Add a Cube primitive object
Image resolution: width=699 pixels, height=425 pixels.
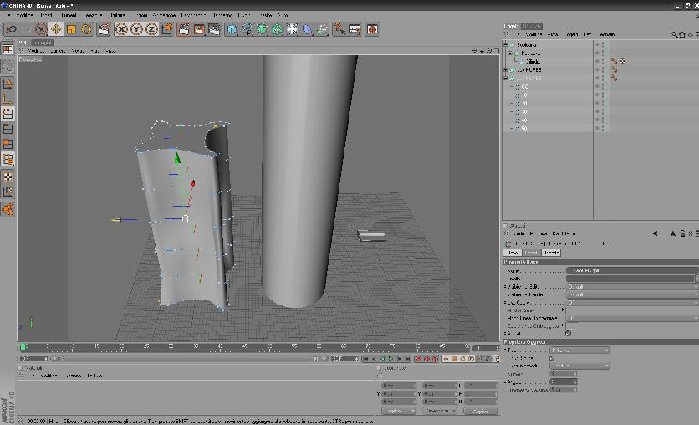(232, 29)
